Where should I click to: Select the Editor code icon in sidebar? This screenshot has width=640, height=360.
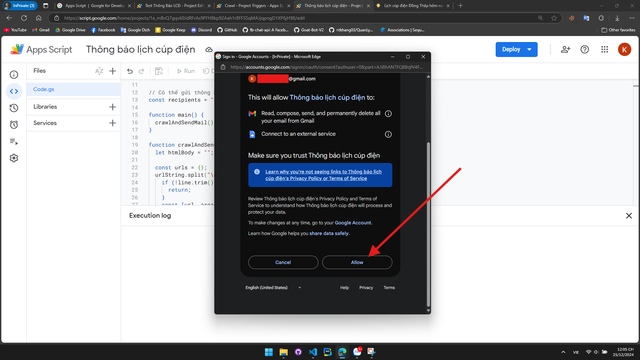[14, 91]
